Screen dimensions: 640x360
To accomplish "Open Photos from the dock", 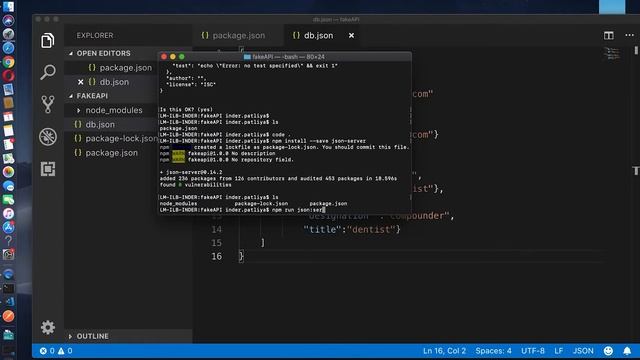I will point(8,172).
